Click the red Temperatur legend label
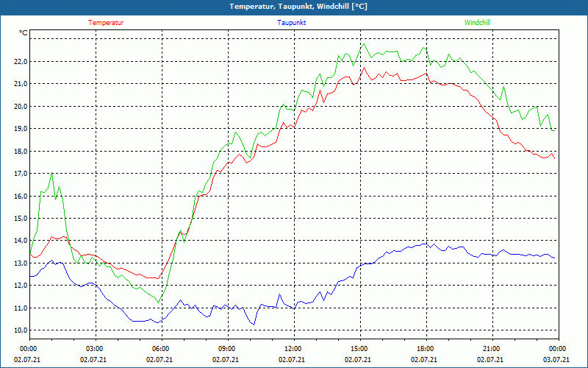Screen dimensions: 588x368 click(x=106, y=23)
